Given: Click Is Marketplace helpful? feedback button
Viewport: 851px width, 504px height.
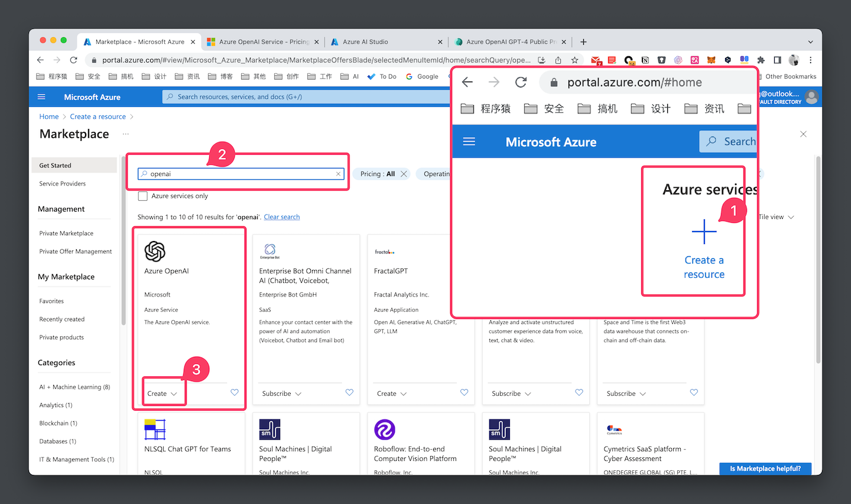Looking at the screenshot, I should point(765,469).
